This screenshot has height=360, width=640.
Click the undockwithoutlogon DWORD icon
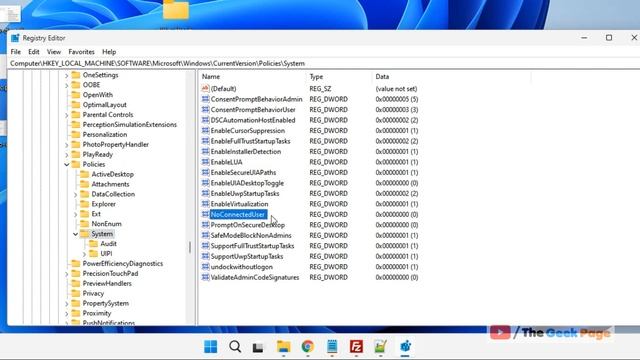tap(205, 267)
